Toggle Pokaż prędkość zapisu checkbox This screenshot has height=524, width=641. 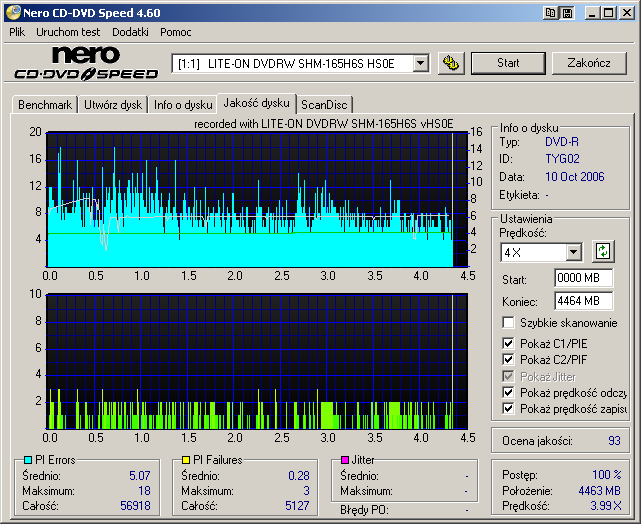click(x=508, y=409)
